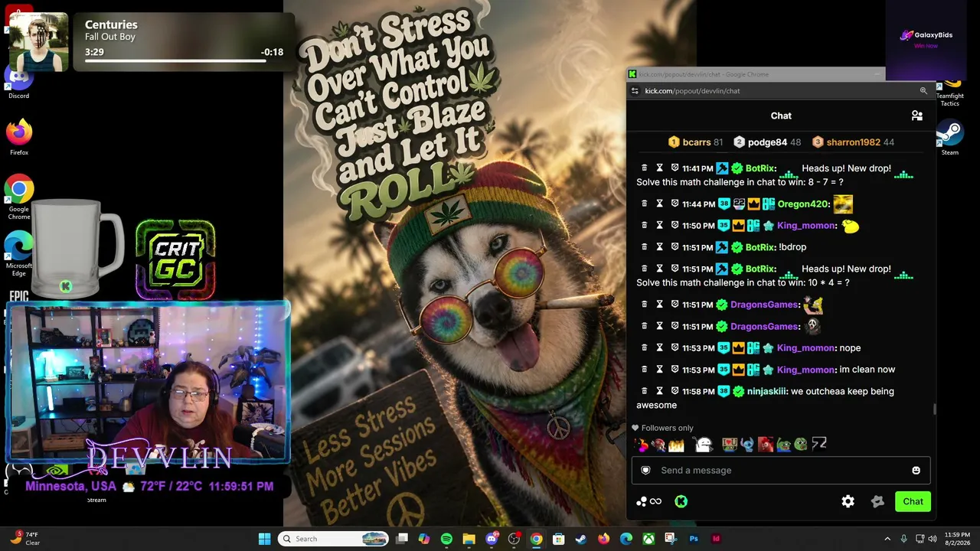This screenshot has height=551, width=980.
Task: Click the GalaxyBids Win Now ad
Action: [x=926, y=40]
